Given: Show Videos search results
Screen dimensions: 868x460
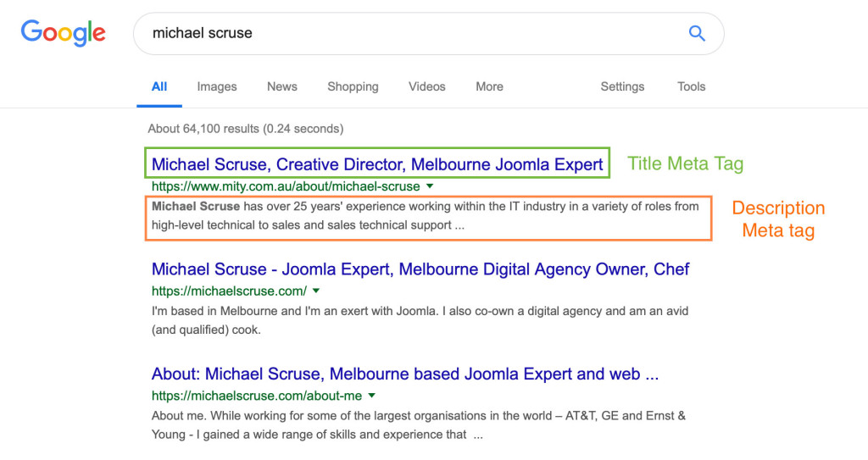Looking at the screenshot, I should coord(426,86).
